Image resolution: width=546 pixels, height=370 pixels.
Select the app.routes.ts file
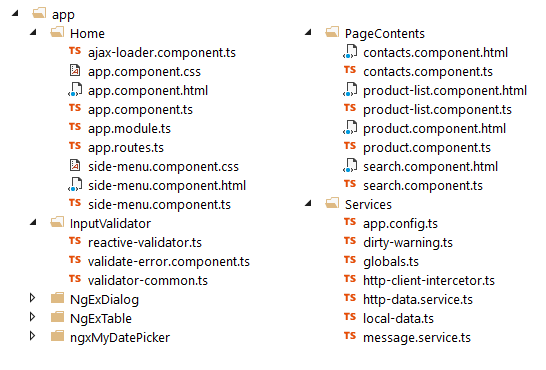coord(126,148)
